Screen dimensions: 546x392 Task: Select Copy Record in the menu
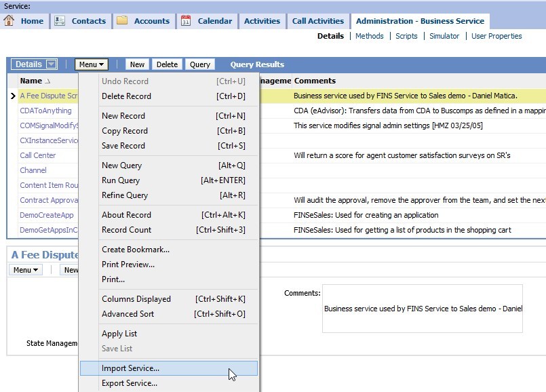(x=169, y=130)
